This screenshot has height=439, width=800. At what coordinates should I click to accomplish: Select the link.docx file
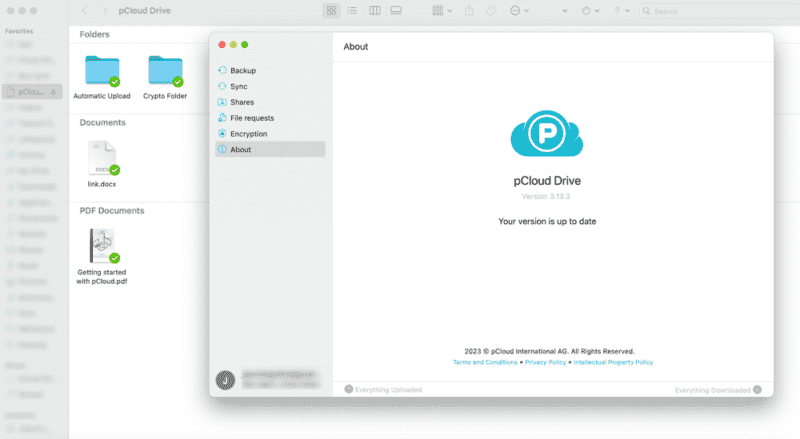[102, 160]
